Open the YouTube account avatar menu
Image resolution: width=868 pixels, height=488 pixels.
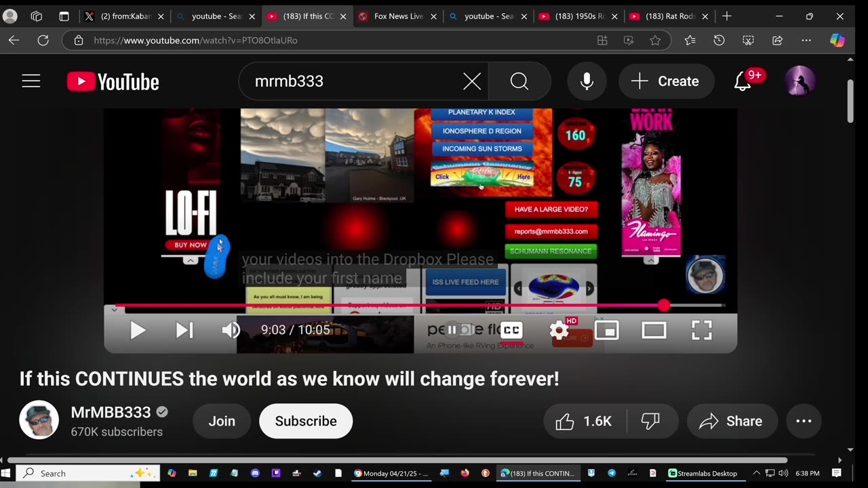pos(800,81)
